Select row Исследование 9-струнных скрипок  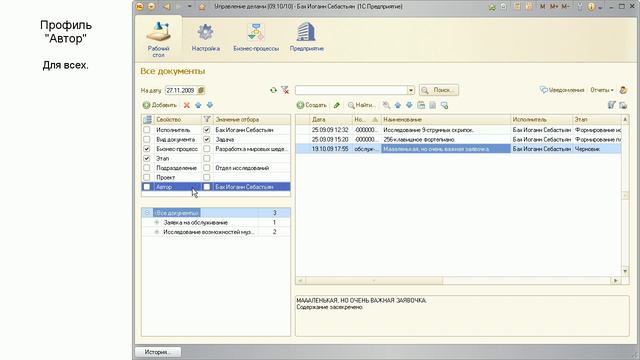click(458, 130)
